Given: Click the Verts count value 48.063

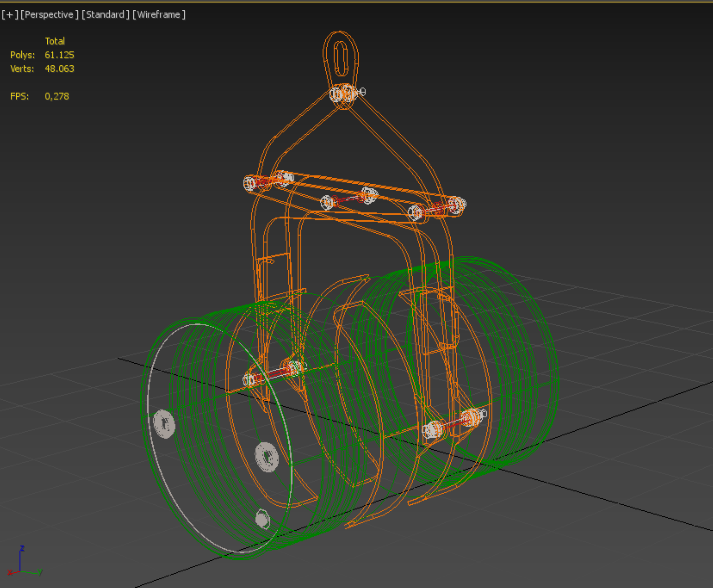Looking at the screenshot, I should (x=59, y=69).
